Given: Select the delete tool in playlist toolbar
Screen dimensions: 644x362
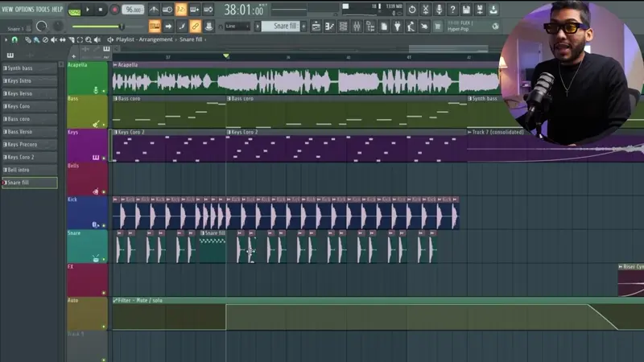Looking at the screenshot, I should pos(45,39).
